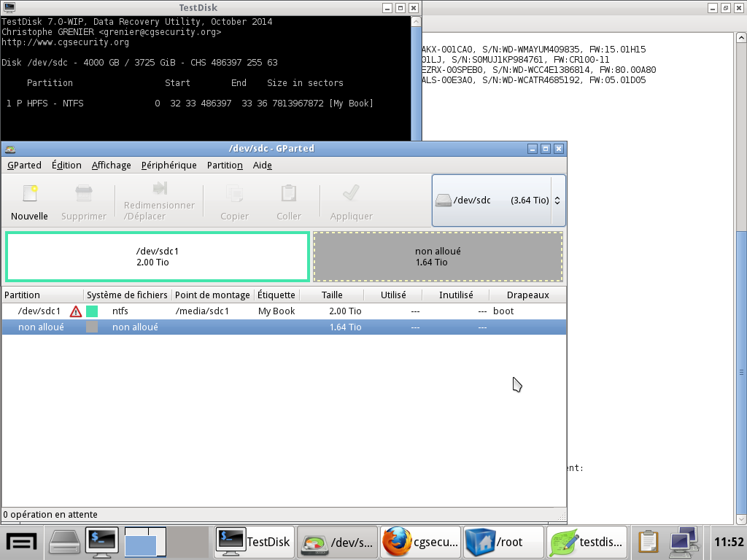747x560 pixels.
Task: Open the /dev/sdc device selector dropdown
Action: [x=499, y=201]
